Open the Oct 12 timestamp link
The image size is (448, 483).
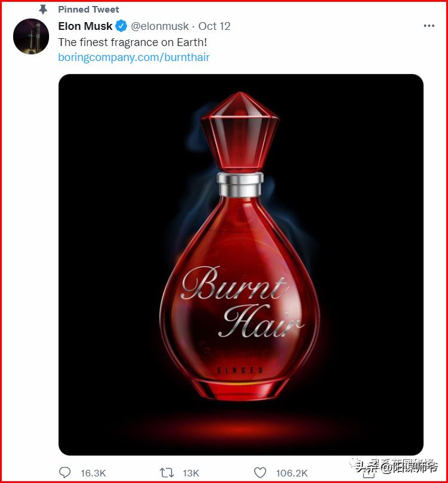[214, 26]
